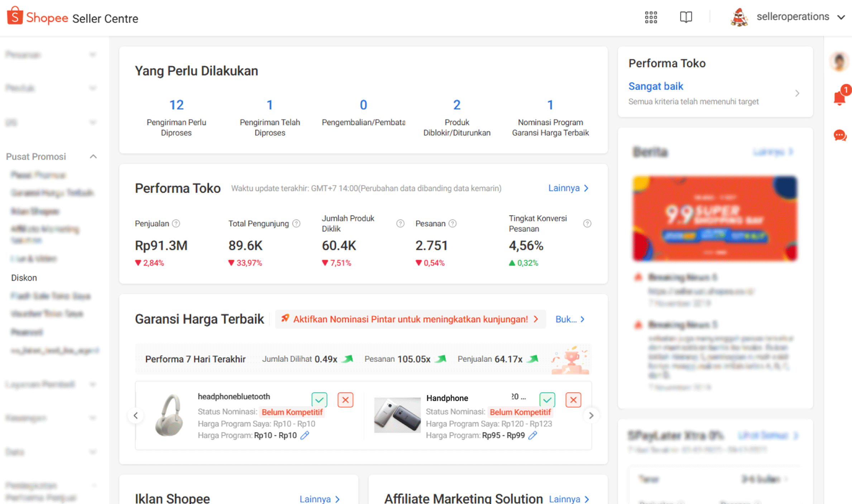Click the Buk... link in Garansi Harga Terbaik

570,319
